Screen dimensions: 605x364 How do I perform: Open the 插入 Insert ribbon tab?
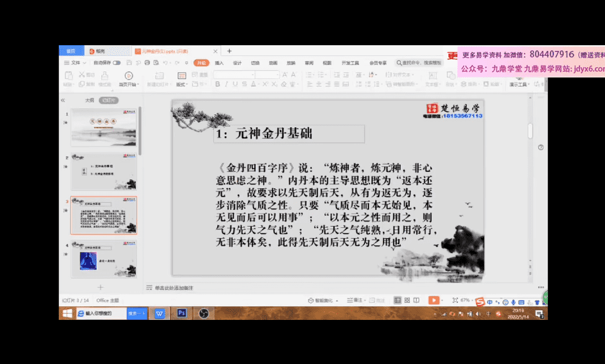pyautogui.click(x=219, y=63)
